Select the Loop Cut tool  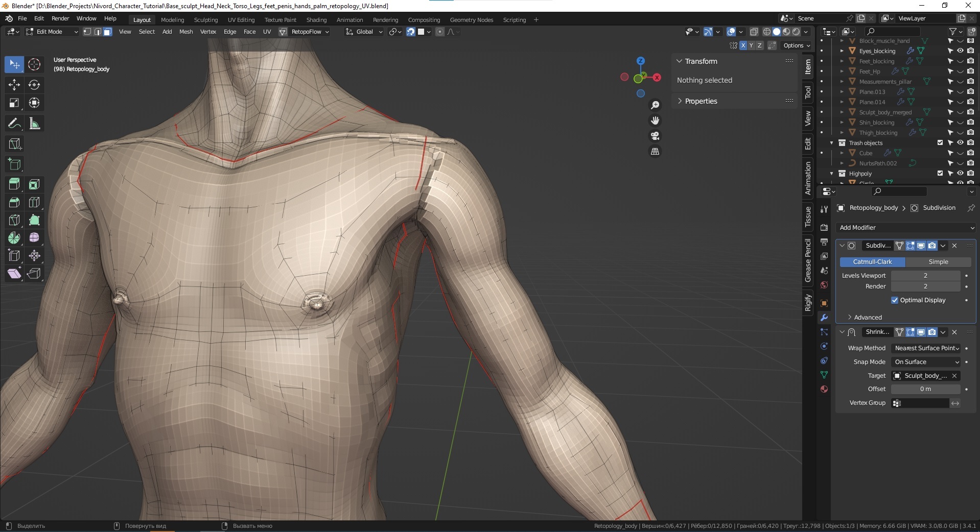[x=34, y=202]
